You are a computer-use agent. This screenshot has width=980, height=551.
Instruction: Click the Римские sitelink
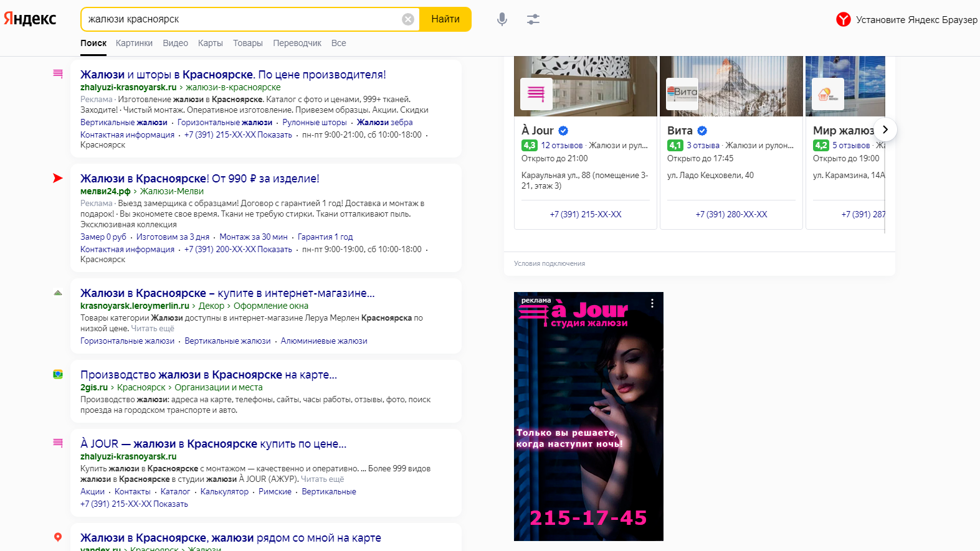point(275,491)
